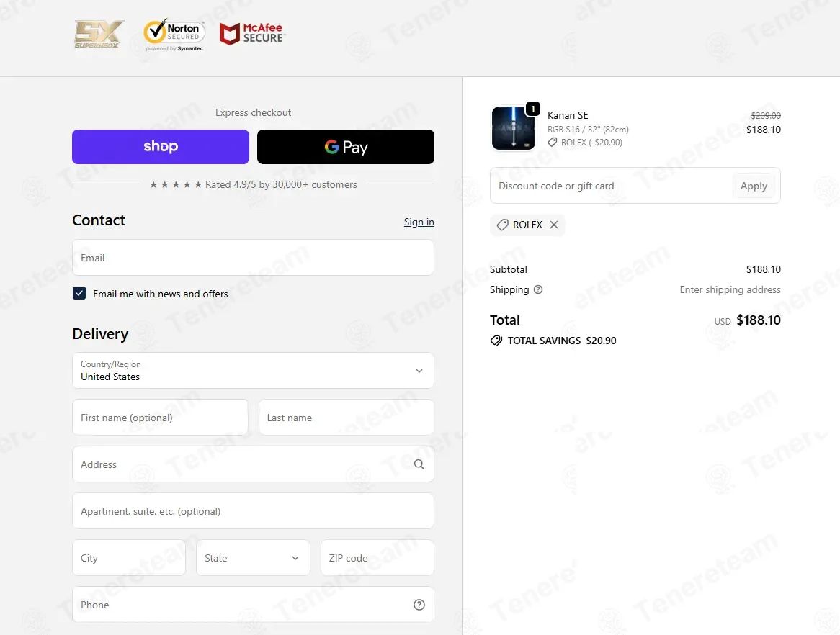The image size is (840, 635).
Task: Click the Shipping info help icon
Action: click(538, 289)
